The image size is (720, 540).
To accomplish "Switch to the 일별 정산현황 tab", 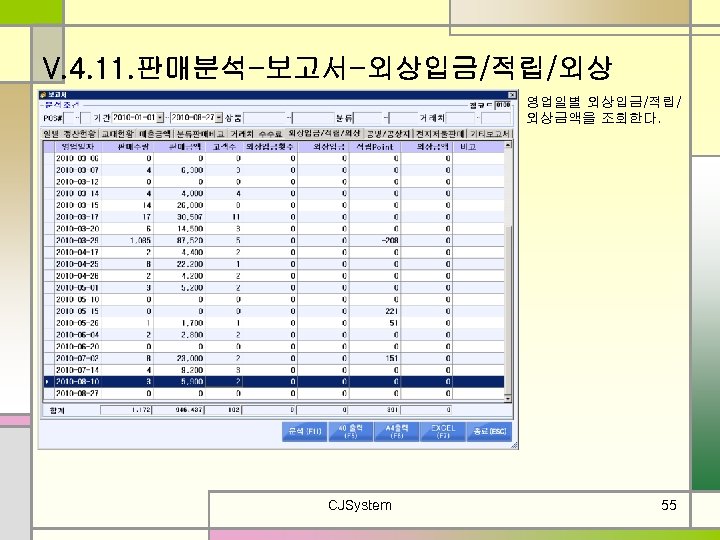I will coord(69,134).
